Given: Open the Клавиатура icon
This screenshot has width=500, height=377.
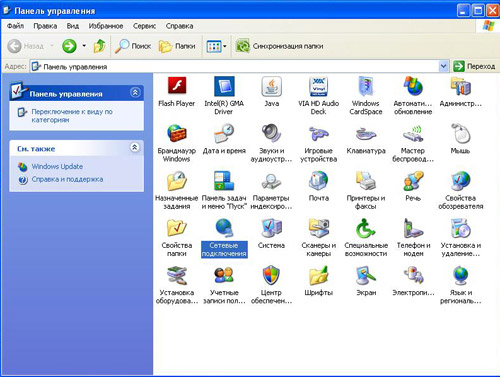Looking at the screenshot, I should point(366,134).
